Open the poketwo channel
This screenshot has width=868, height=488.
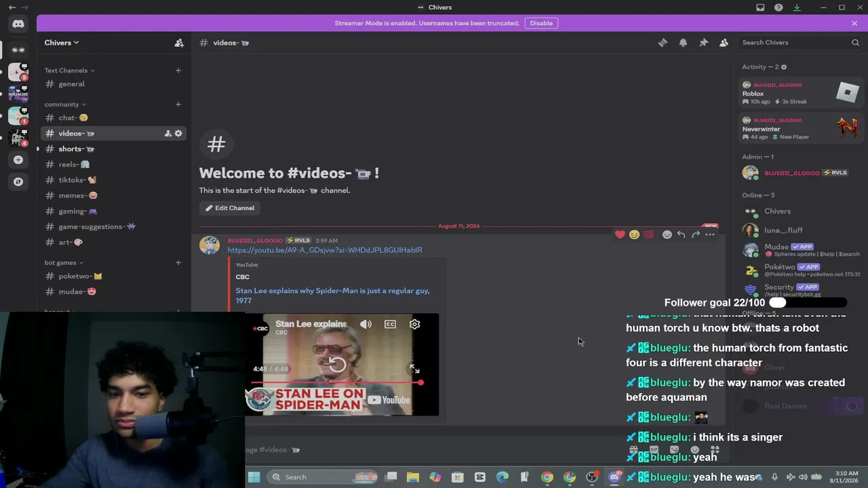[x=113, y=277]
